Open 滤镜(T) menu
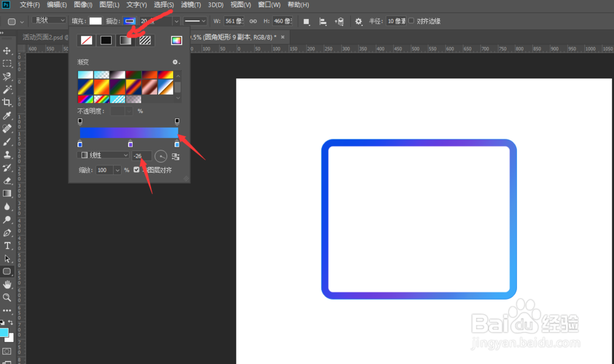 (191, 5)
